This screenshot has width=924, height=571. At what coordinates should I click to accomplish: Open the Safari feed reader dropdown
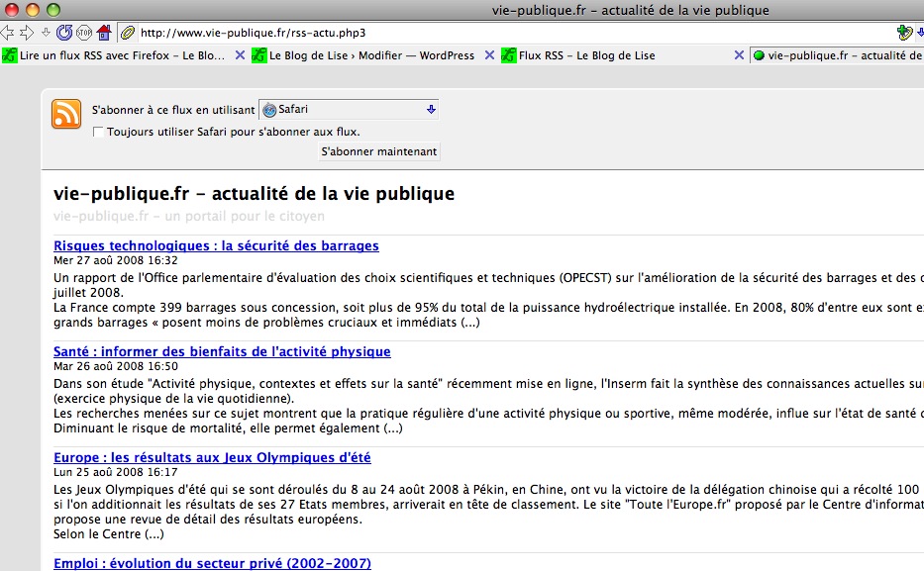tap(349, 110)
